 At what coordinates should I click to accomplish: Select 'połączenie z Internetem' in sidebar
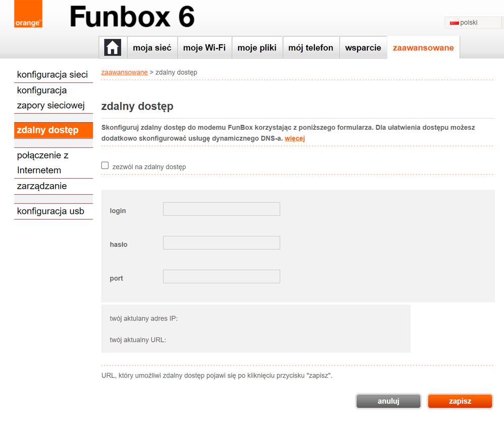pyautogui.click(x=43, y=163)
